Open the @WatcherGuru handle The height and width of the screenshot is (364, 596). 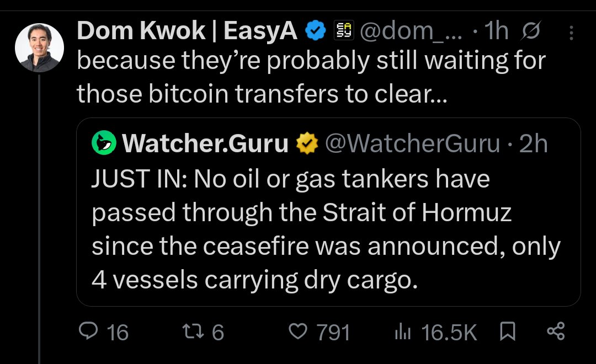point(413,144)
